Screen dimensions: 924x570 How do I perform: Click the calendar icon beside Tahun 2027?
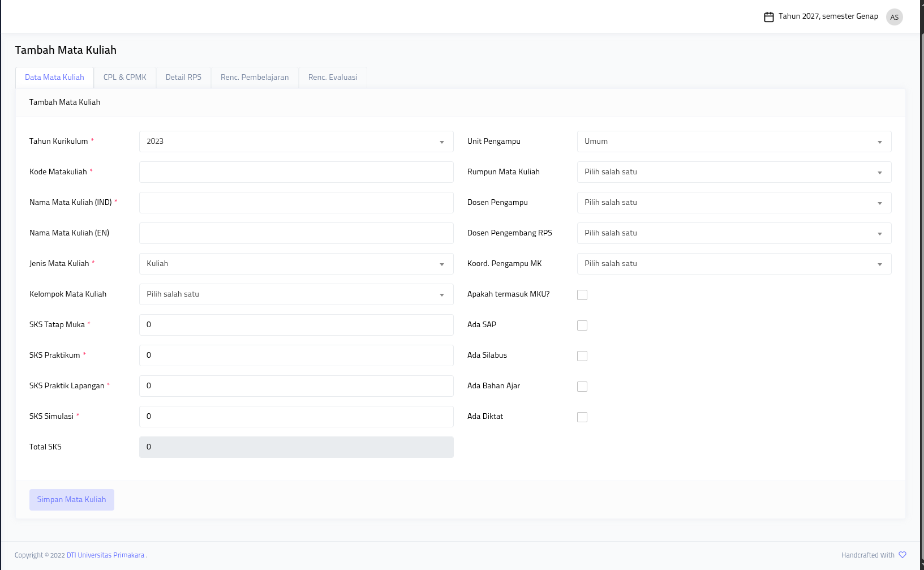[768, 17]
